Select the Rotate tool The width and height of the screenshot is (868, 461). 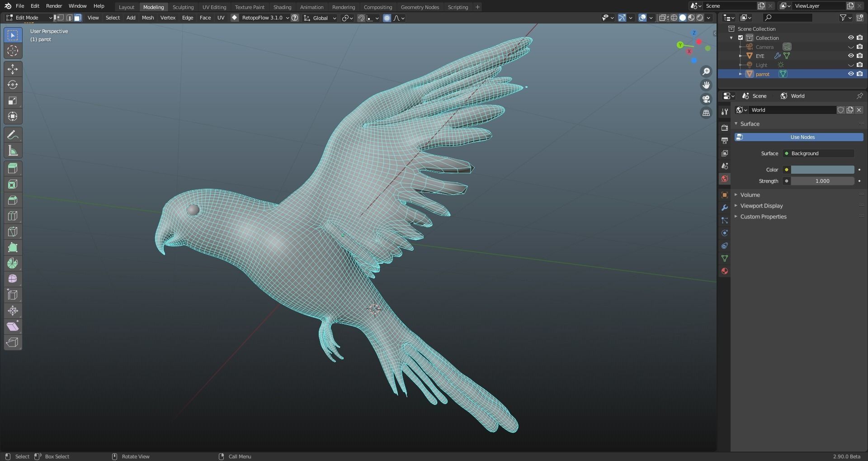13,85
